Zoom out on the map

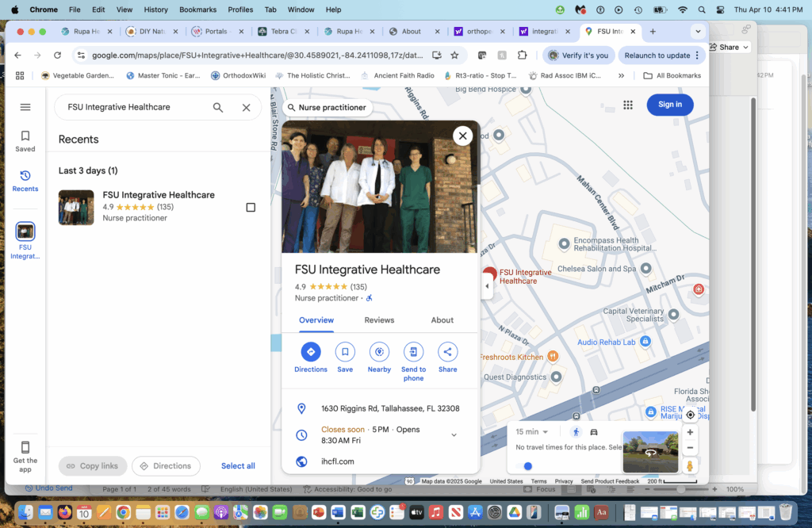pyautogui.click(x=690, y=448)
